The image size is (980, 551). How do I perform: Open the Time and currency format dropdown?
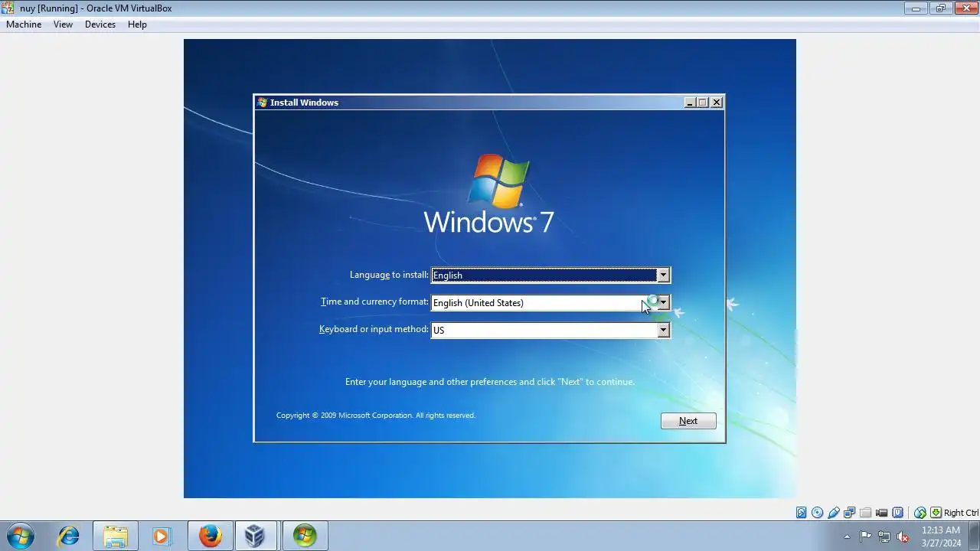pyautogui.click(x=664, y=303)
